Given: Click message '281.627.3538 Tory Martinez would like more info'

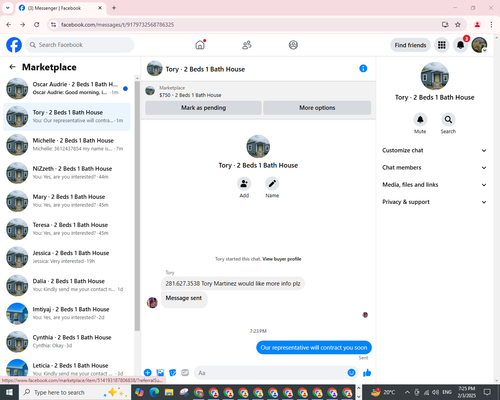Looking at the screenshot, I should [233, 283].
